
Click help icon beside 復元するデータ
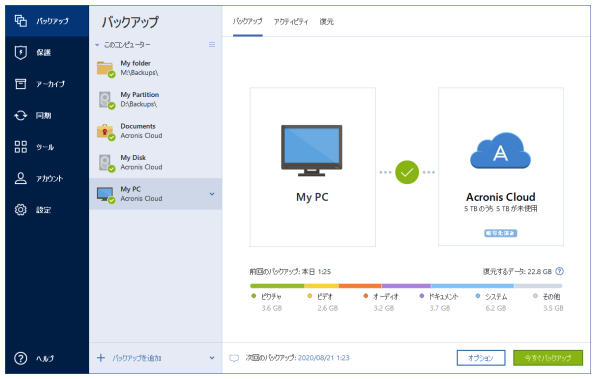click(x=559, y=271)
